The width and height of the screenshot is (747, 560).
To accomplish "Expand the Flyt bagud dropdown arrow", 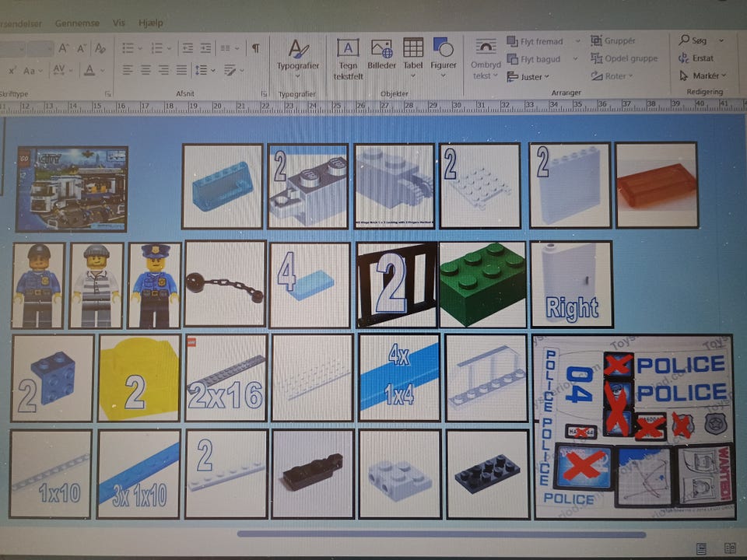I will [575, 58].
